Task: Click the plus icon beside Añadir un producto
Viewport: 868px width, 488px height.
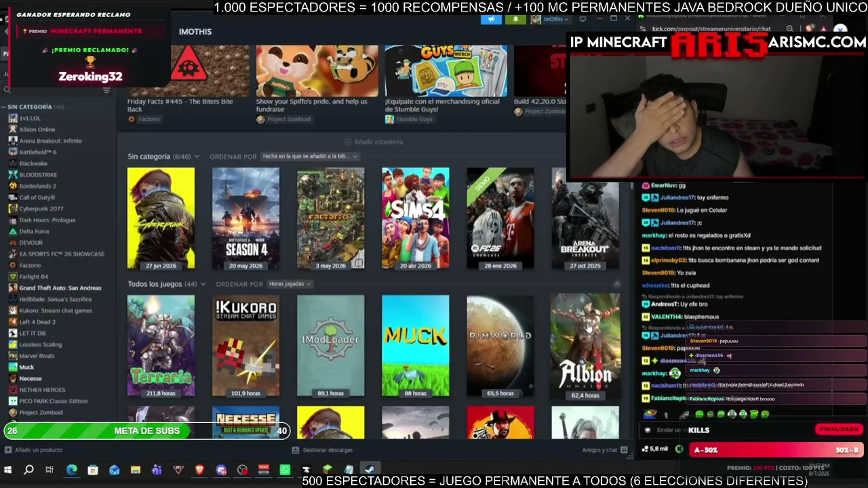Action: point(8,450)
